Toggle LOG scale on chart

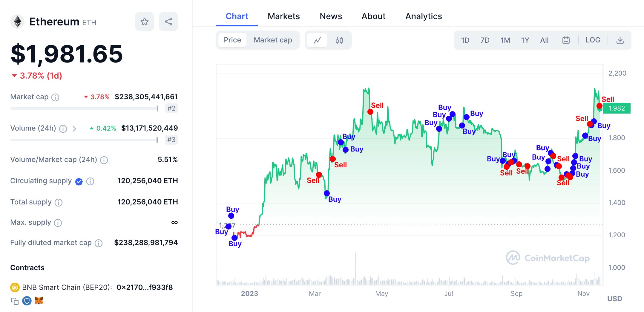tap(593, 40)
